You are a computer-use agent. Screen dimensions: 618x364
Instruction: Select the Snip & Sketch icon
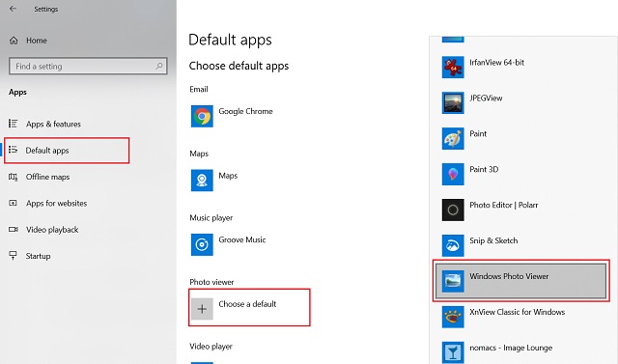[x=453, y=245]
